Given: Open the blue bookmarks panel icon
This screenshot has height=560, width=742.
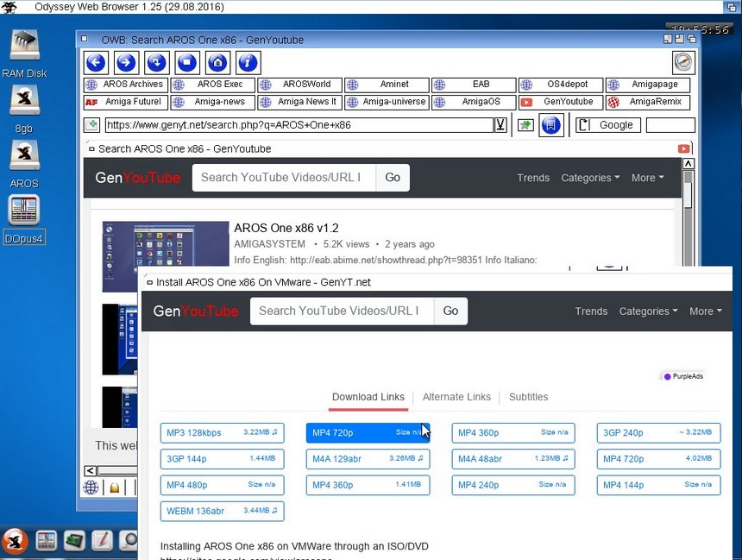Looking at the screenshot, I should [x=551, y=125].
